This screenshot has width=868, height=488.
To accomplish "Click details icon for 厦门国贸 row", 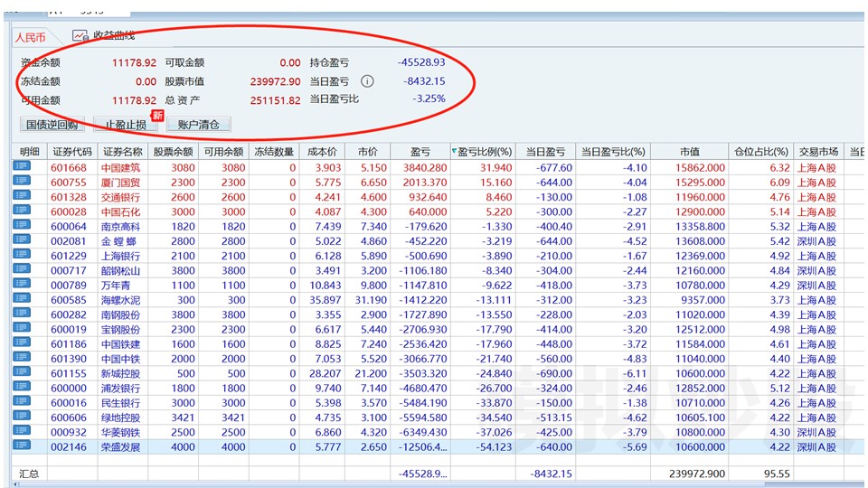I will 22,183.
